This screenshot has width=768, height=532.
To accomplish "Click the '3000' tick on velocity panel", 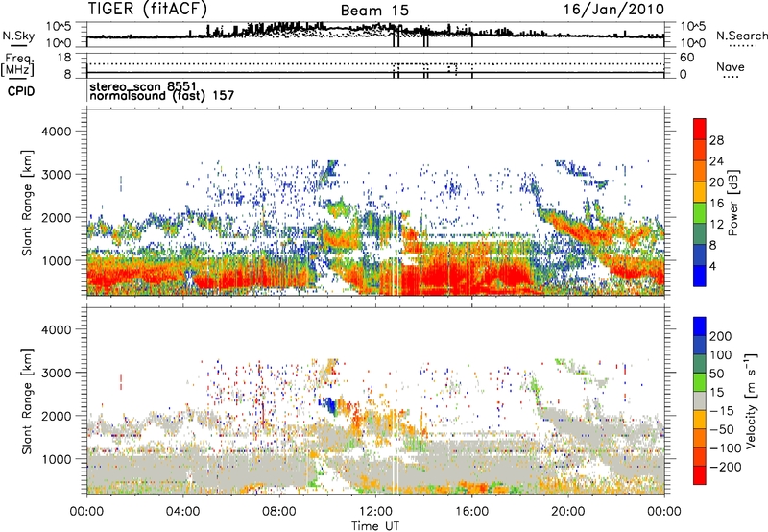I will (57, 373).
